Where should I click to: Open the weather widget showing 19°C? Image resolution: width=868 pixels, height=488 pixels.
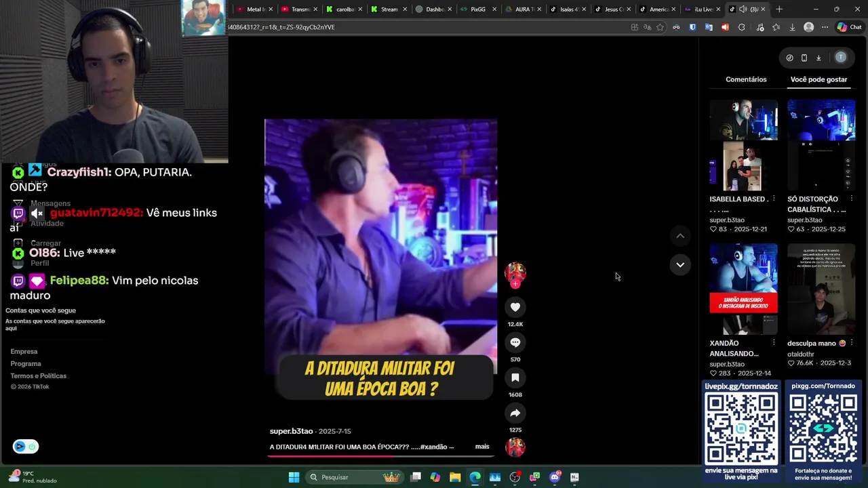tap(33, 477)
